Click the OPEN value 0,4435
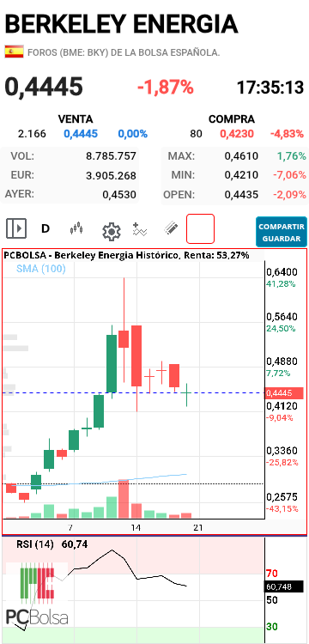309x644 pixels. click(241, 195)
